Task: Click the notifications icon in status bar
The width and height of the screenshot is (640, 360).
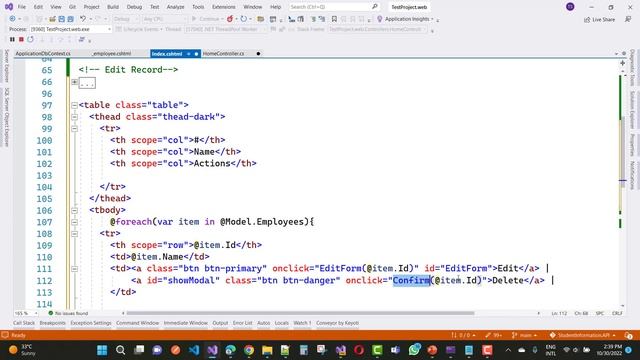Action: 628,335
